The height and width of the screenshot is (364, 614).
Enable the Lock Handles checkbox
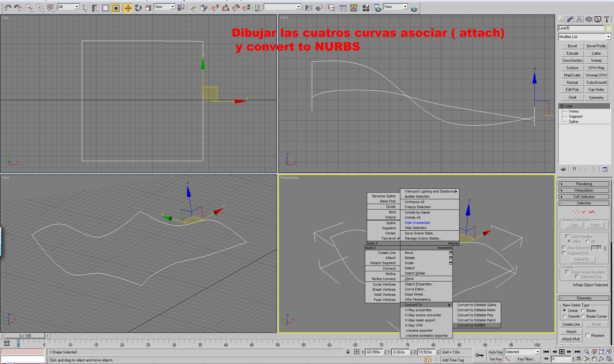coord(567,236)
